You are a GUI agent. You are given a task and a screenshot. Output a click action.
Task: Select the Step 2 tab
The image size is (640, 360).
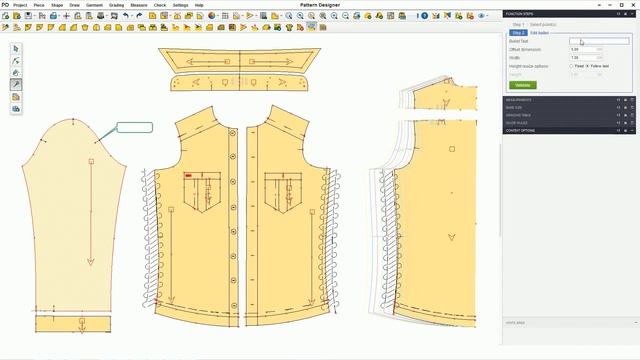point(518,33)
